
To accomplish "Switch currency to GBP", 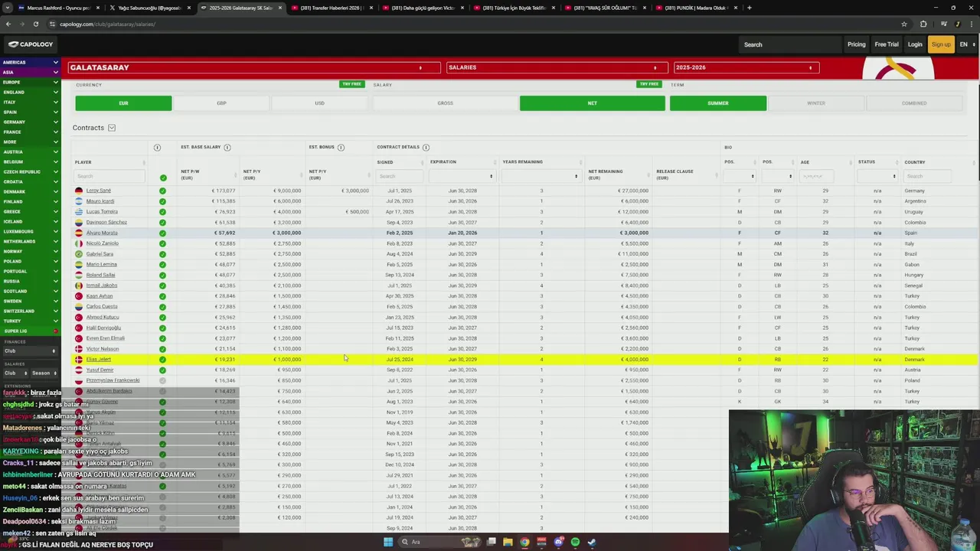I will 221,103.
